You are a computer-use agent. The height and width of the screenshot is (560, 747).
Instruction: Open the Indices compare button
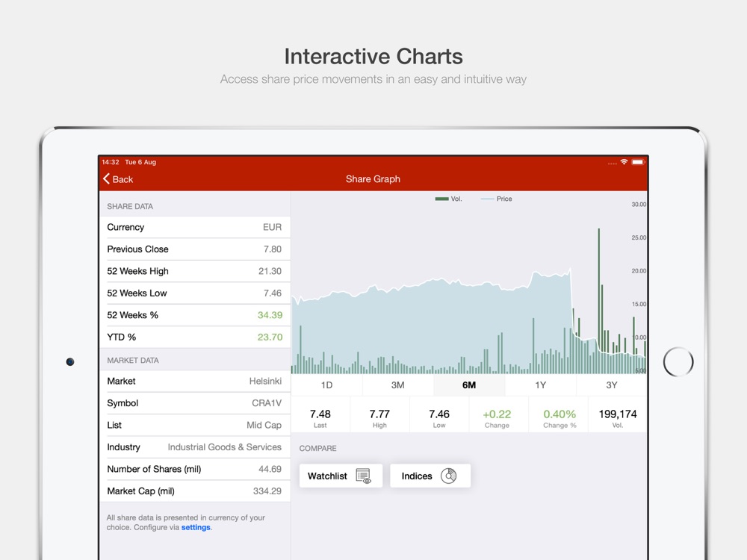coord(430,476)
